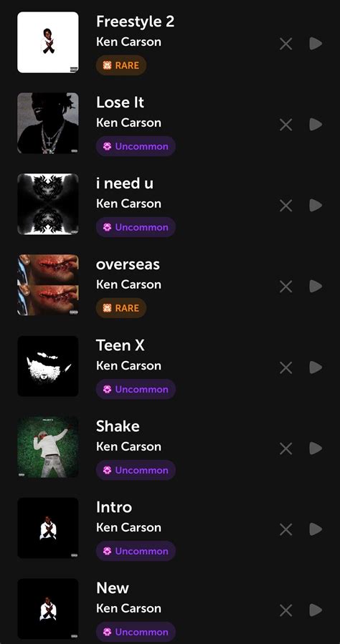Open the overseas cover art thumbnail
The image size is (340, 644).
[47, 285]
